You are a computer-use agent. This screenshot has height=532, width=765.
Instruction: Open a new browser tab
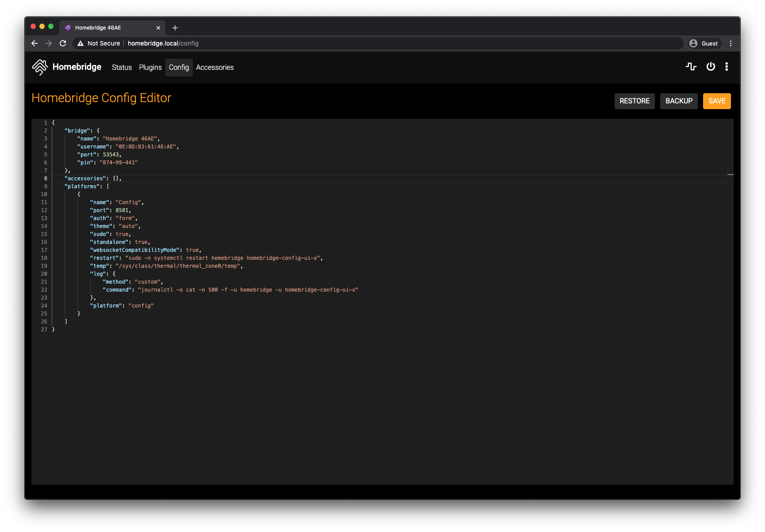click(175, 27)
